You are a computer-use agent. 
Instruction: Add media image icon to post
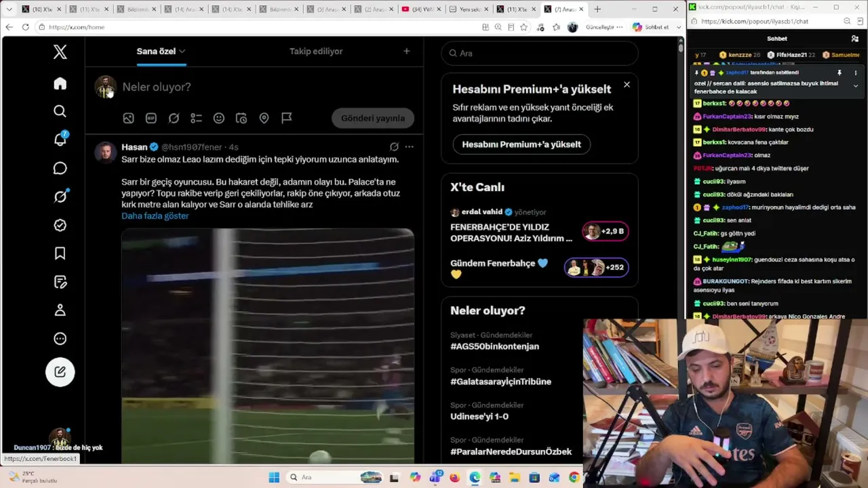pyautogui.click(x=128, y=118)
